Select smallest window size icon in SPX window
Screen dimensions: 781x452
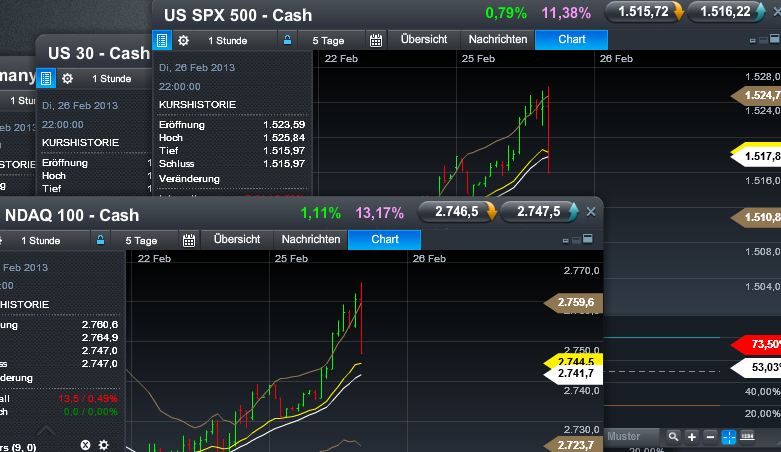[x=753, y=41]
